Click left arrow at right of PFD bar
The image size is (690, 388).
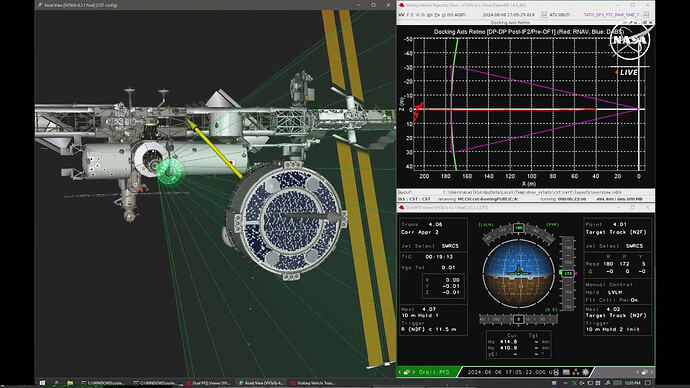[638, 372]
